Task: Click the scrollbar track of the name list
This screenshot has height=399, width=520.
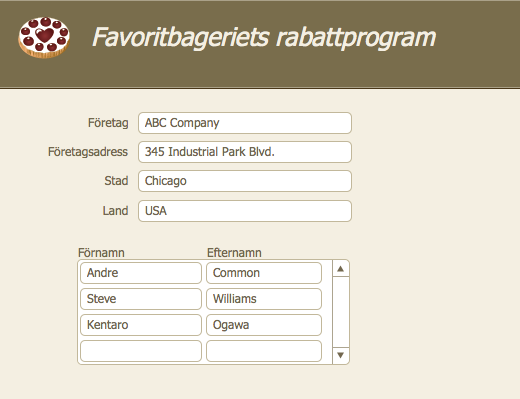Action: point(340,312)
